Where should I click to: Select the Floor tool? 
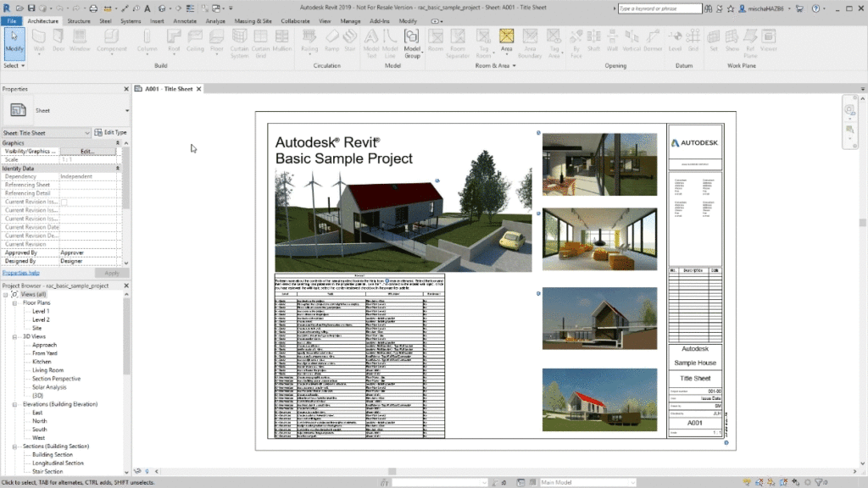click(216, 41)
